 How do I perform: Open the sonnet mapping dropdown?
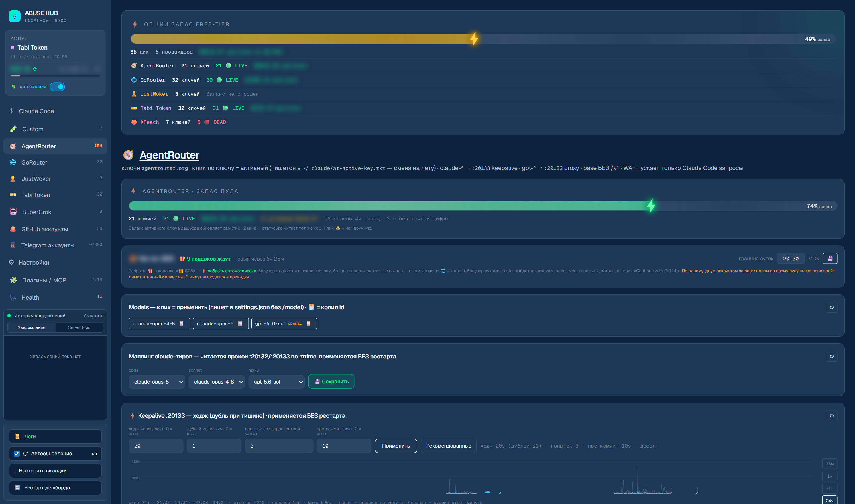point(217,382)
